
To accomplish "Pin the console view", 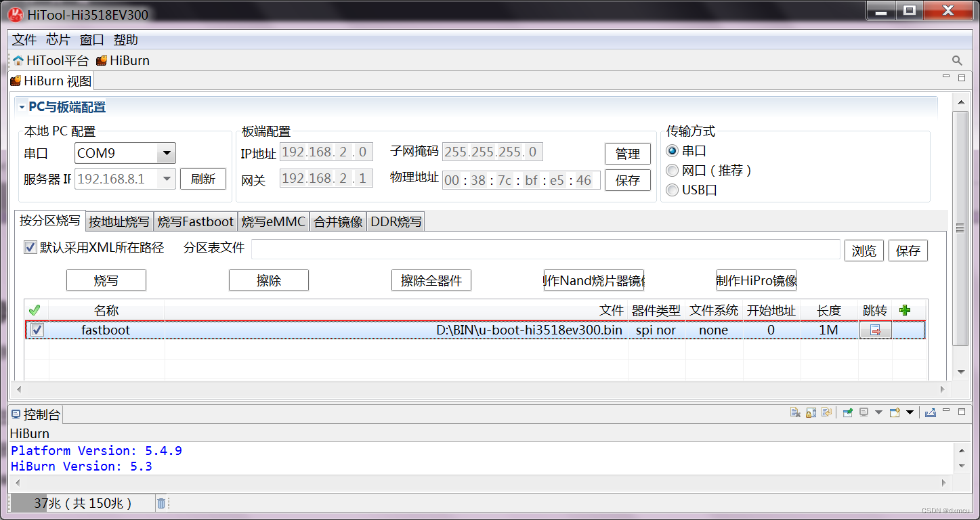I will pyautogui.click(x=847, y=412).
